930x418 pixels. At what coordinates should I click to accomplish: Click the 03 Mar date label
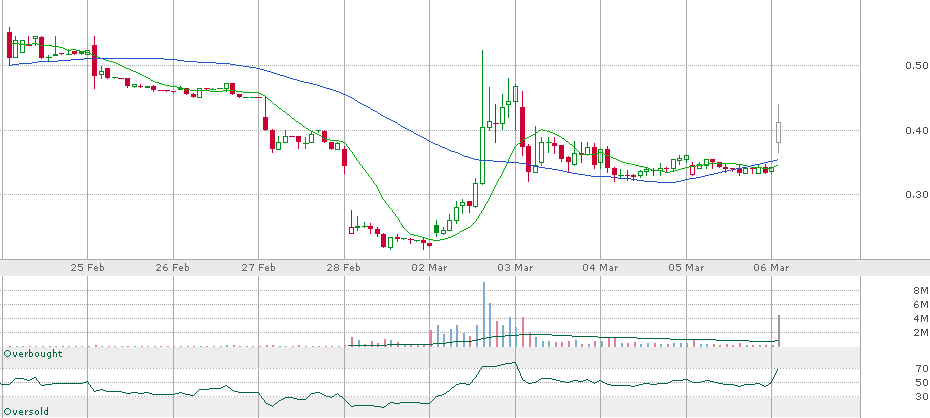(515, 267)
